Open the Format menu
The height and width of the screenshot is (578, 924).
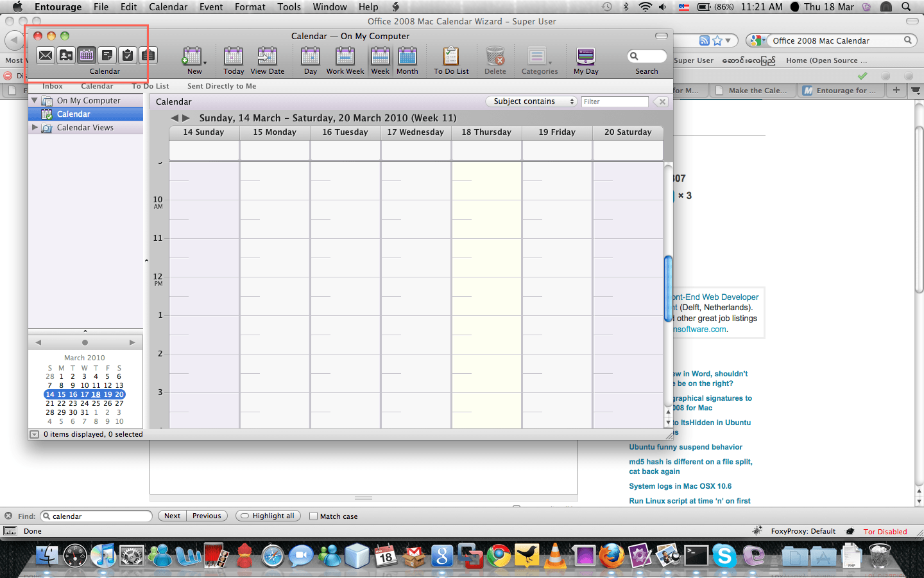pos(250,6)
